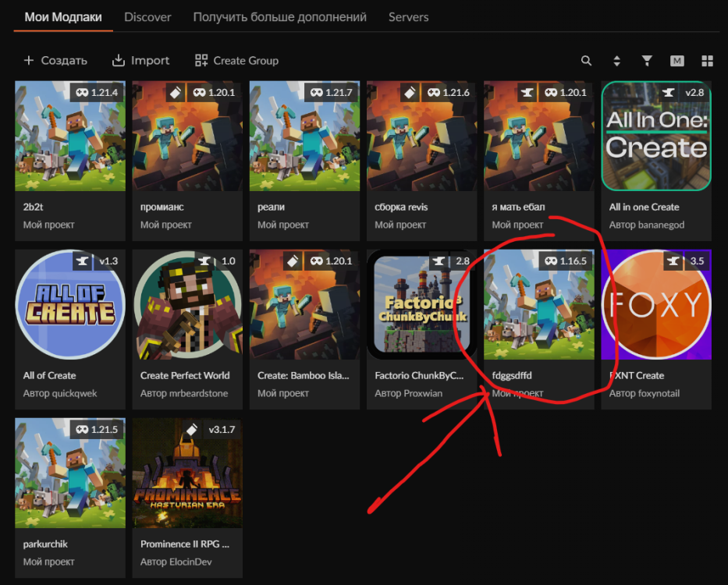Open the Factorio ChunkByChunk thumbnail
This screenshot has height=585, width=728.
422,304
